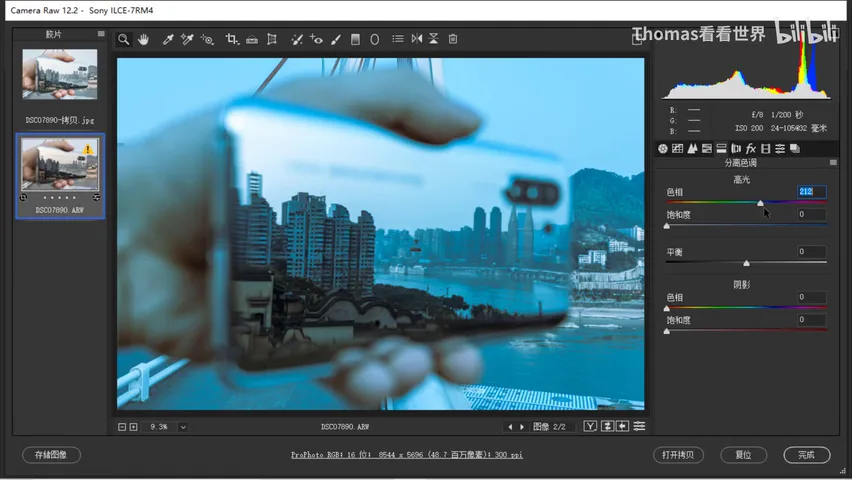Toggle full screen mode icon
The width and height of the screenshot is (852, 480).
(637, 39)
